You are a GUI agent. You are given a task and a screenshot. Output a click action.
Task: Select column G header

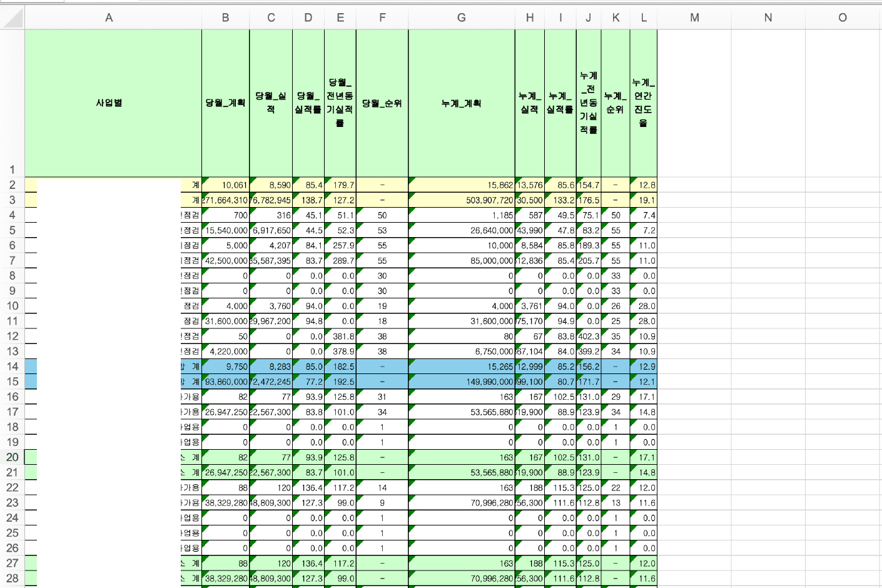(x=462, y=18)
